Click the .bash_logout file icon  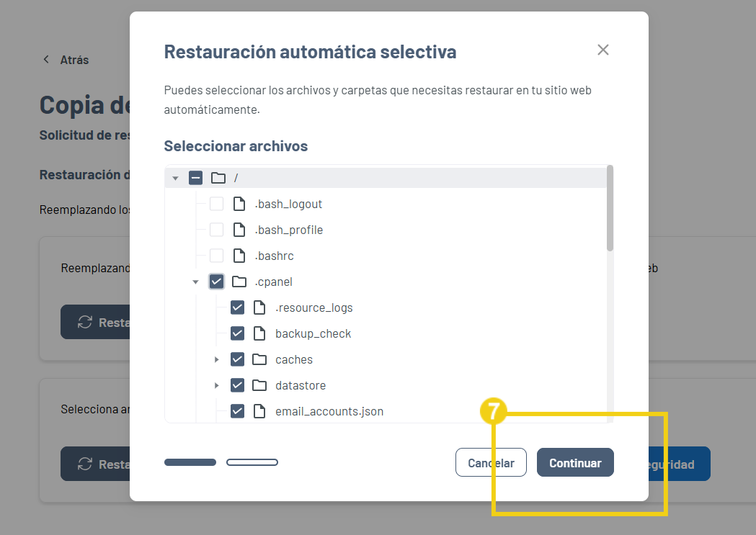(239, 204)
